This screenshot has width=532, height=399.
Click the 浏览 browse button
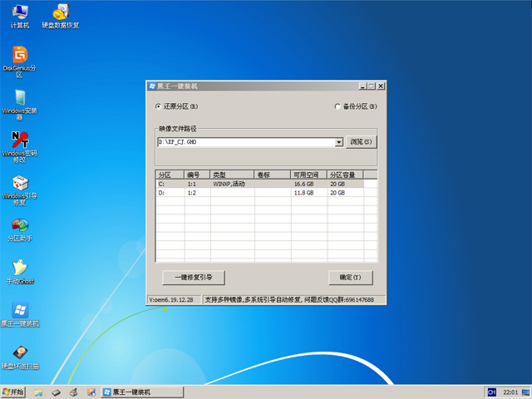pyautogui.click(x=361, y=142)
